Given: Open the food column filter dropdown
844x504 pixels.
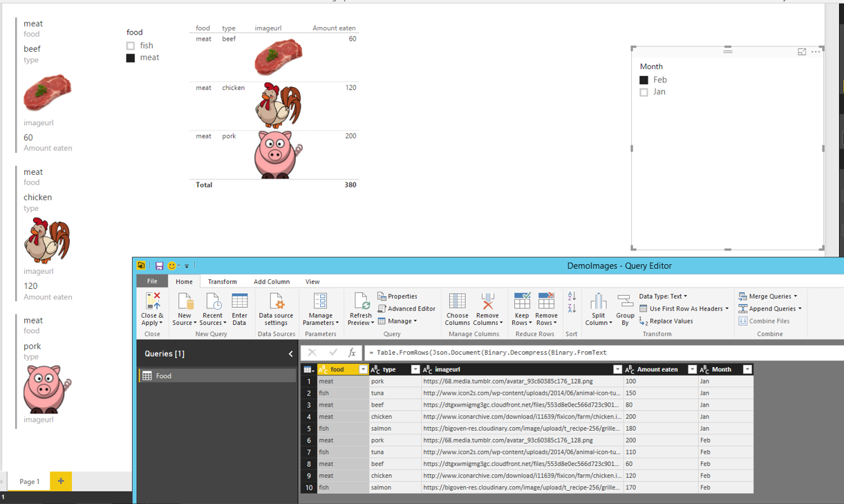Looking at the screenshot, I should (363, 370).
